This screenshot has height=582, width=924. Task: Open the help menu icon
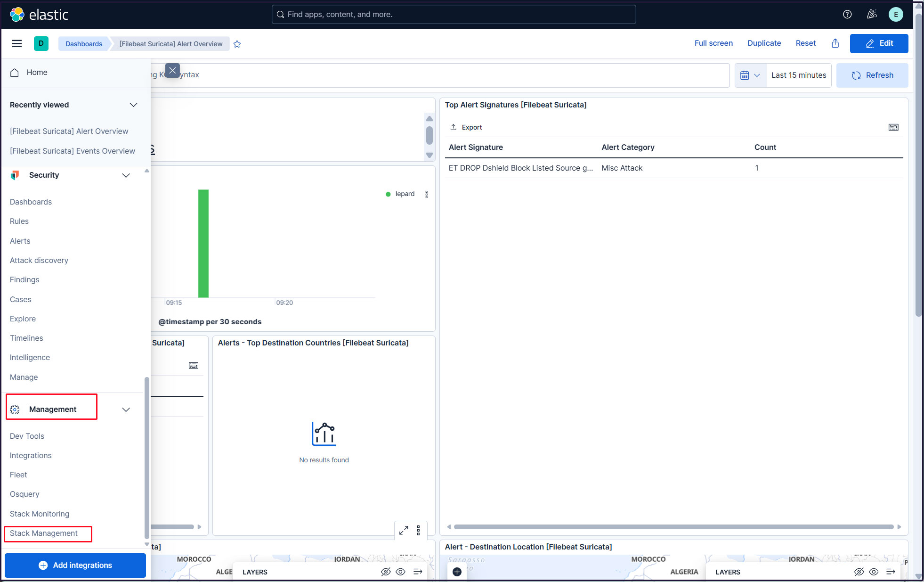(x=847, y=15)
